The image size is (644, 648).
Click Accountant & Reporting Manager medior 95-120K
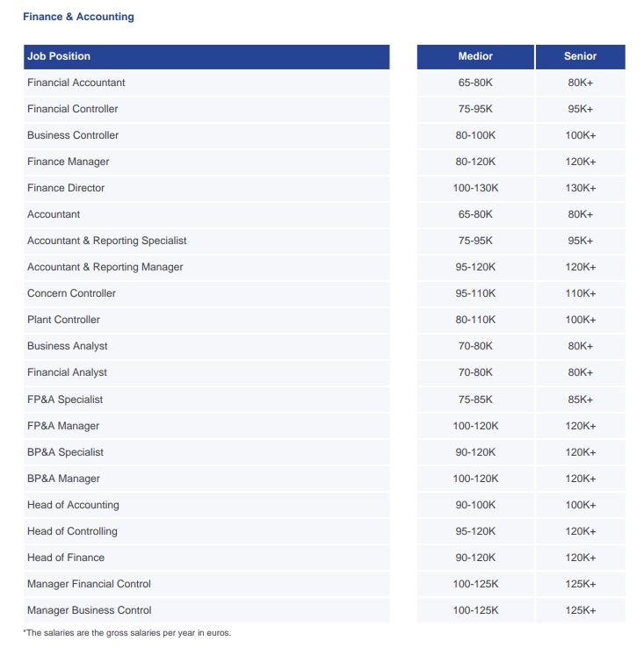pyautogui.click(x=475, y=267)
